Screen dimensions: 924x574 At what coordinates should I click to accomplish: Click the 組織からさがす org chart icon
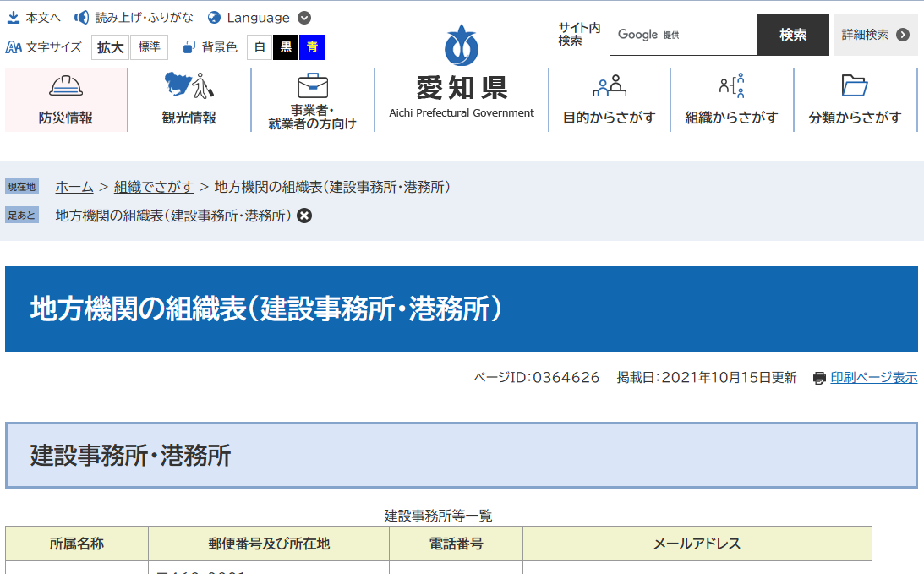[730, 85]
